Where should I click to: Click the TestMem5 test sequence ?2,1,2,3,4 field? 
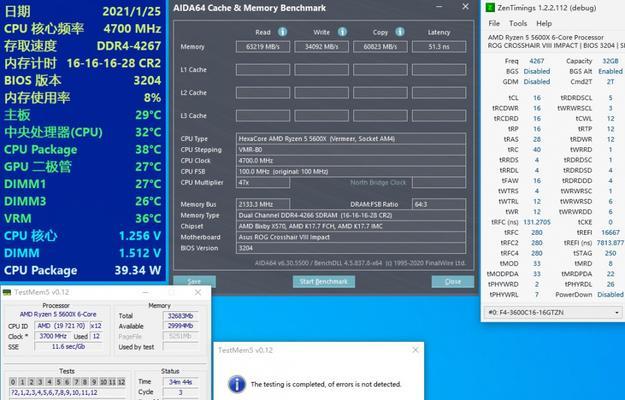[67, 392]
